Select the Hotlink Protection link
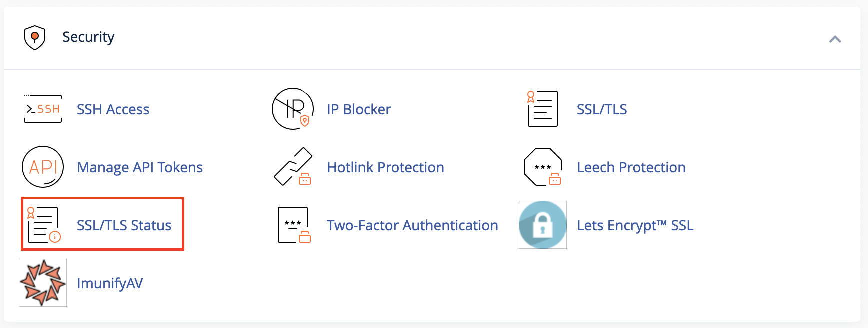Screen dimensions: 868x328 [385, 167]
